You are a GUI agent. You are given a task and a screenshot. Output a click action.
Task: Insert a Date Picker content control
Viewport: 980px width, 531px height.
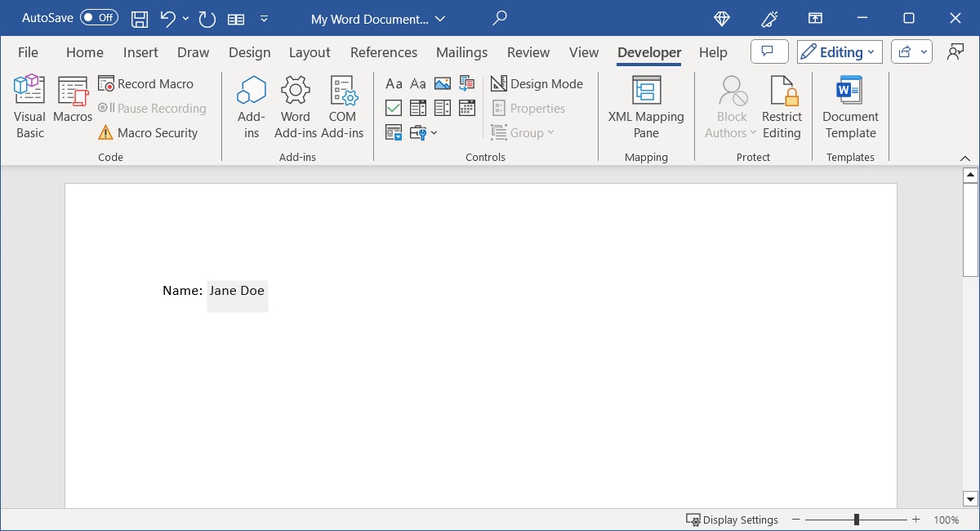(x=466, y=108)
